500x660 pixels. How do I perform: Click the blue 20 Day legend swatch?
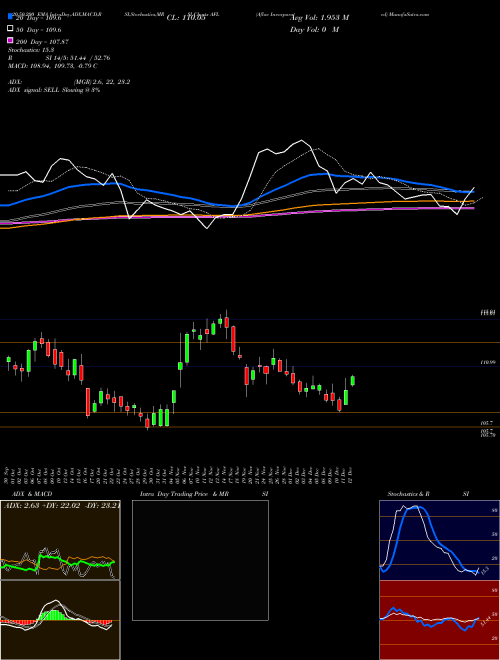click(10, 17)
